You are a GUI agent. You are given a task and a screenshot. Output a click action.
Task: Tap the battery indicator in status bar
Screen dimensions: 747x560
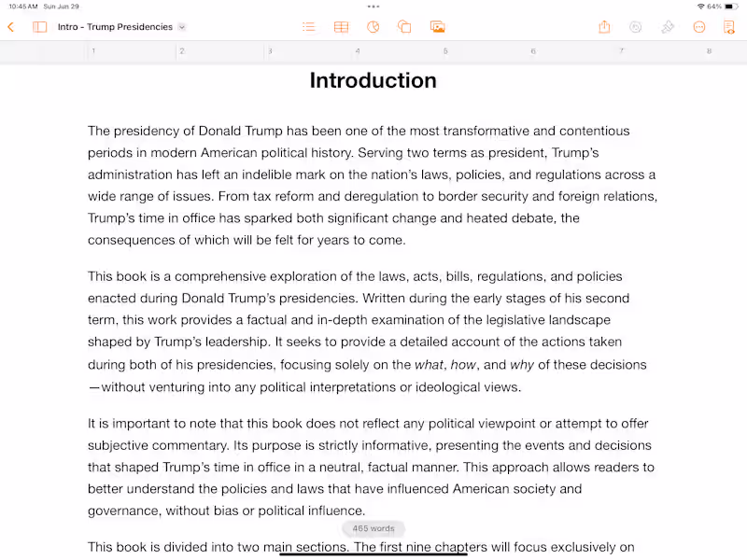click(x=731, y=7)
